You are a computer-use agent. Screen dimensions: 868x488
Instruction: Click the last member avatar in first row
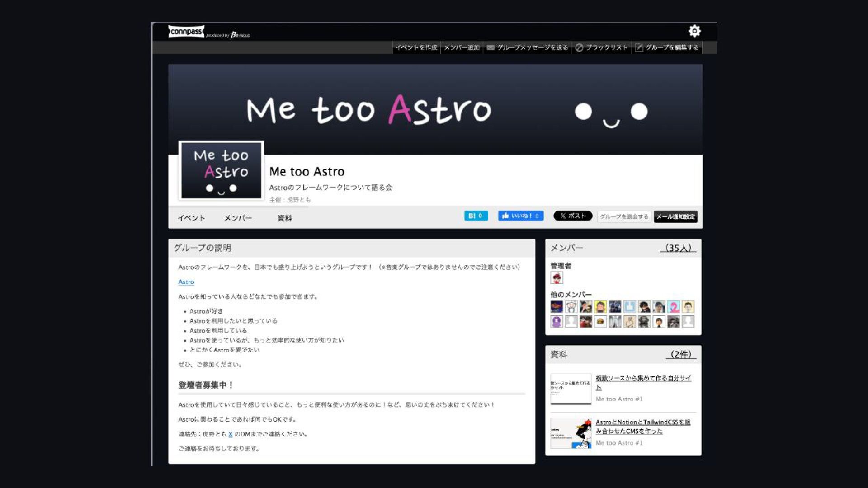pyautogui.click(x=688, y=307)
